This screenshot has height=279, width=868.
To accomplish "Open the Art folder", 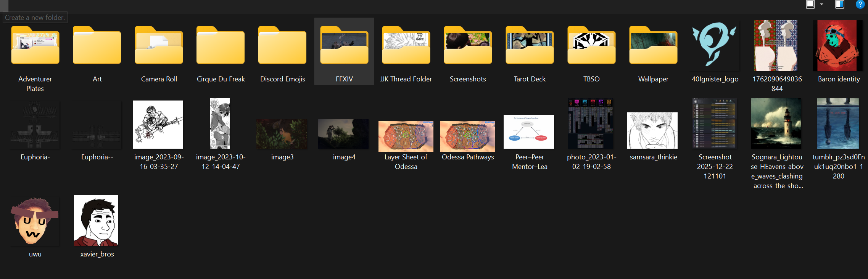I will point(97,45).
